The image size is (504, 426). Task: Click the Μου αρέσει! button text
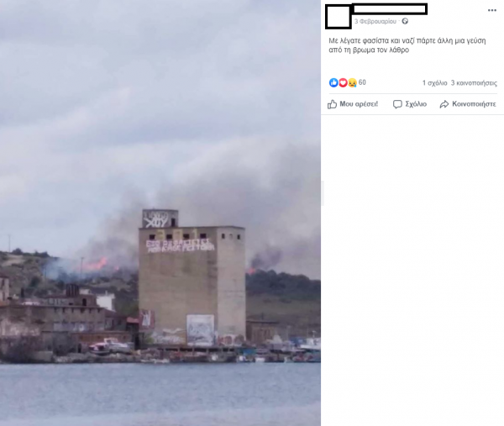(359, 104)
